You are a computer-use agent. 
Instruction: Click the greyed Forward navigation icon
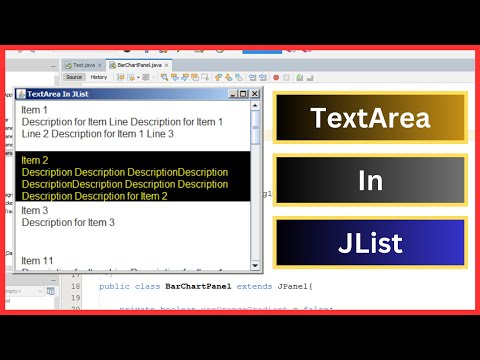pyautogui.click(x=146, y=77)
